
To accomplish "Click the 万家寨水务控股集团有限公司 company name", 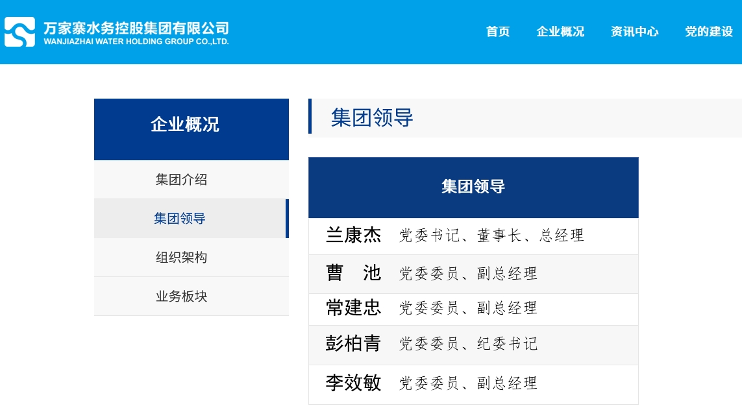I will [137, 27].
